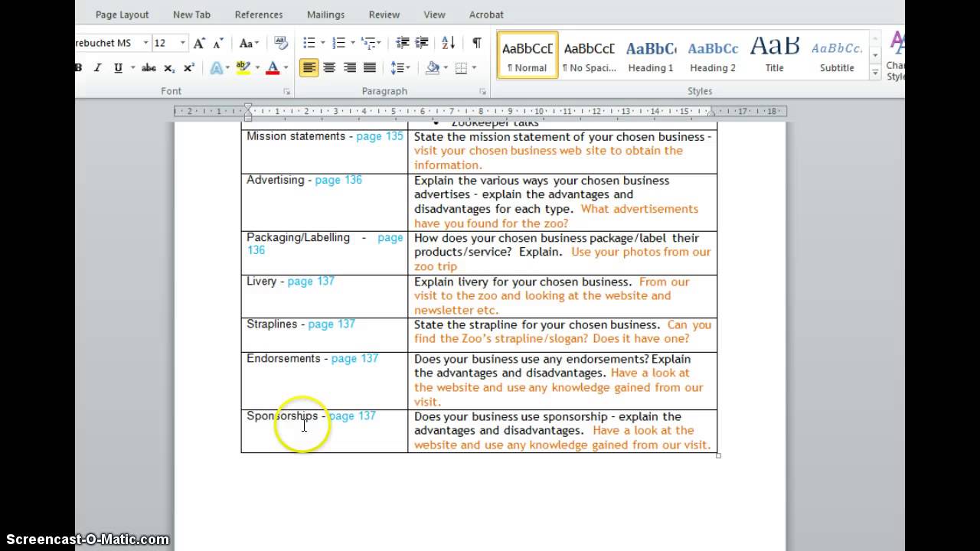The image size is (980, 551).
Task: Apply the Heading 1 style
Action: [x=652, y=55]
